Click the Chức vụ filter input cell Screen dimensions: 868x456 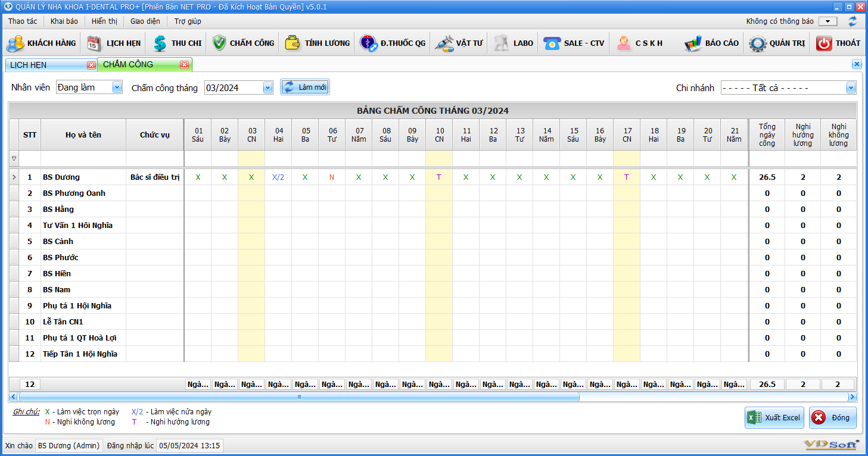pyautogui.click(x=155, y=159)
